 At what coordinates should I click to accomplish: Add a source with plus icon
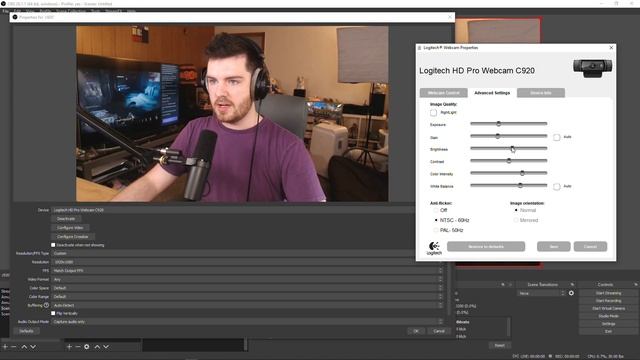pos(69,347)
